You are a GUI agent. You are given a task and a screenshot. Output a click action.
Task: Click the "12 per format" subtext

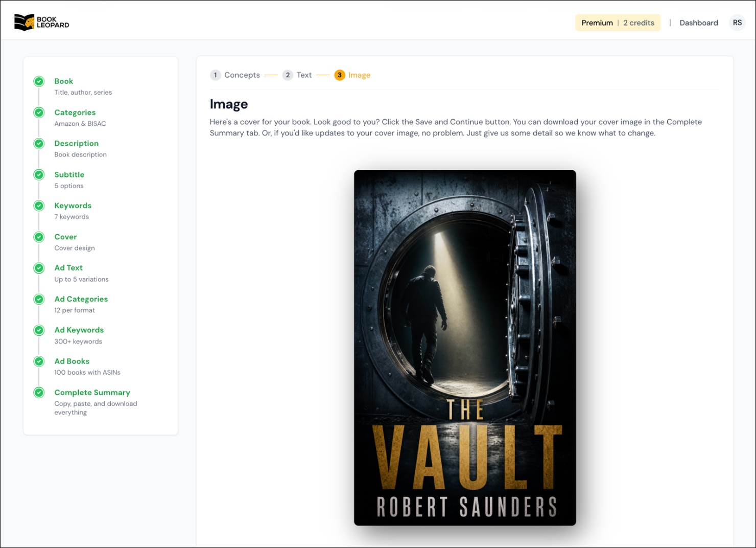(75, 310)
